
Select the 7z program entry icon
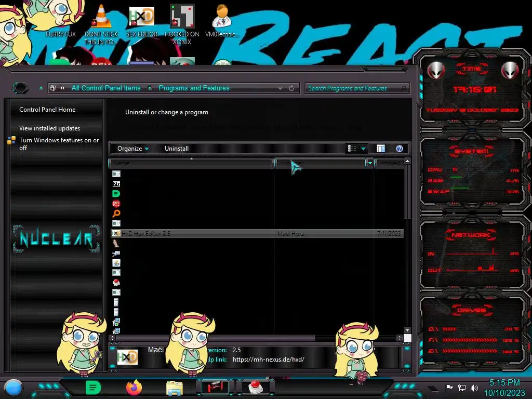116,184
